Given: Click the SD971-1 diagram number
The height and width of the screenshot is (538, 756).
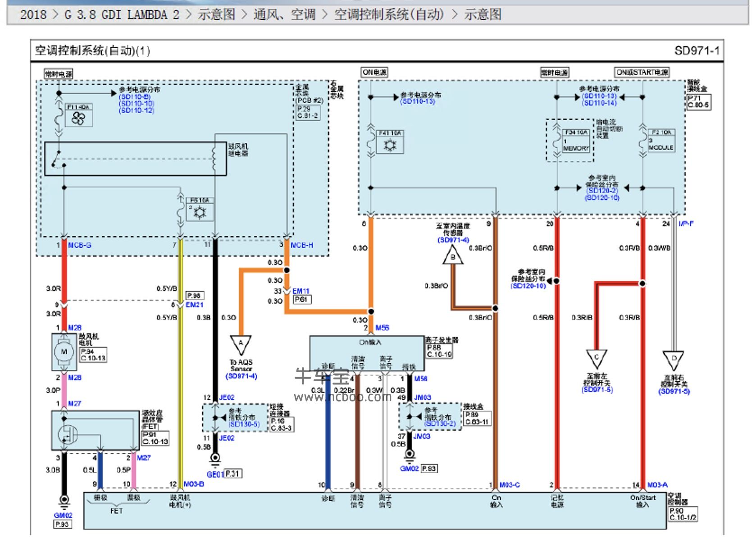Looking at the screenshot, I should coord(697,50).
